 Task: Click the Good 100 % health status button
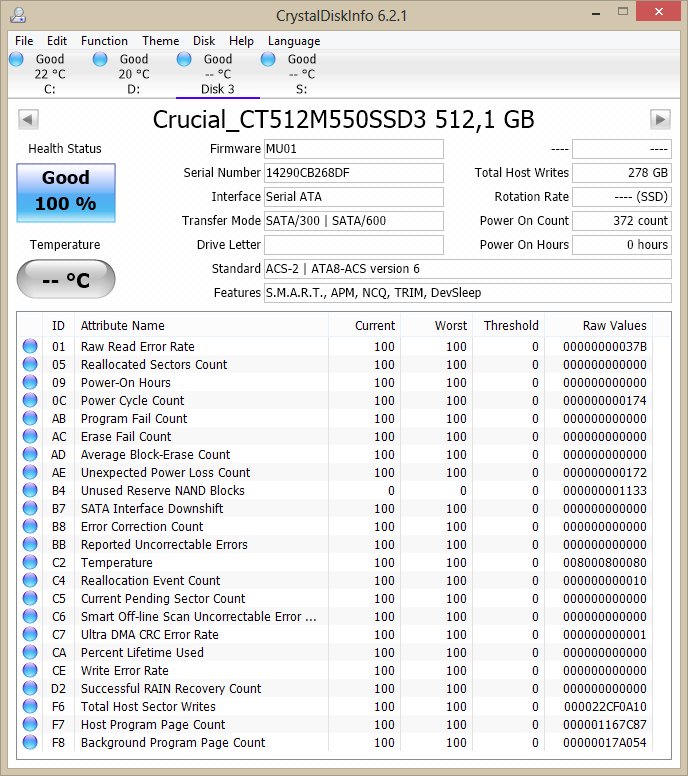66,193
